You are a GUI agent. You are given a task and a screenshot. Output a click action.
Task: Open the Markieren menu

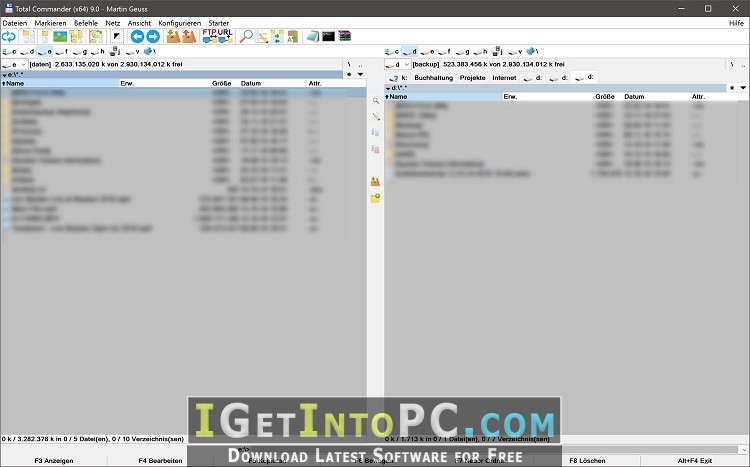tap(50, 23)
